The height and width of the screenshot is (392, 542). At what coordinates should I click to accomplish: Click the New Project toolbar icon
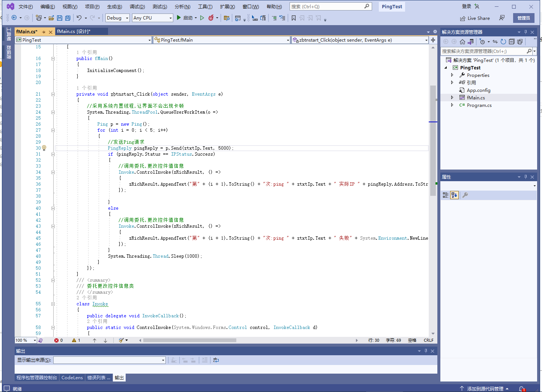39,18
